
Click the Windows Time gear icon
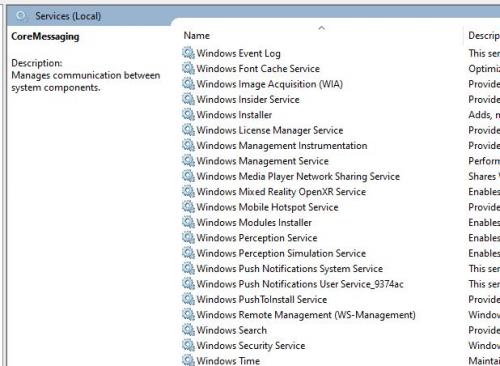coord(188,360)
